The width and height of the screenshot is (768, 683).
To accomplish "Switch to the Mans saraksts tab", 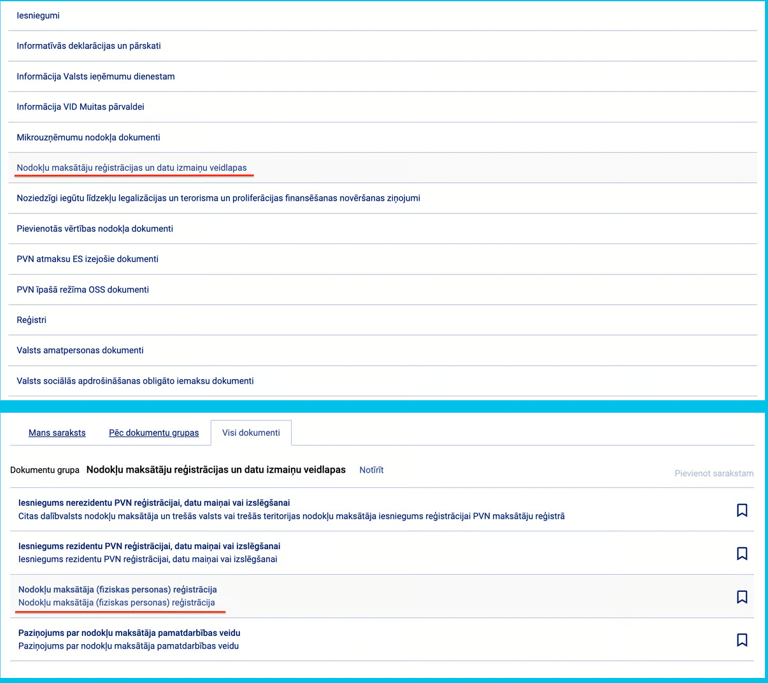I will pyautogui.click(x=57, y=433).
